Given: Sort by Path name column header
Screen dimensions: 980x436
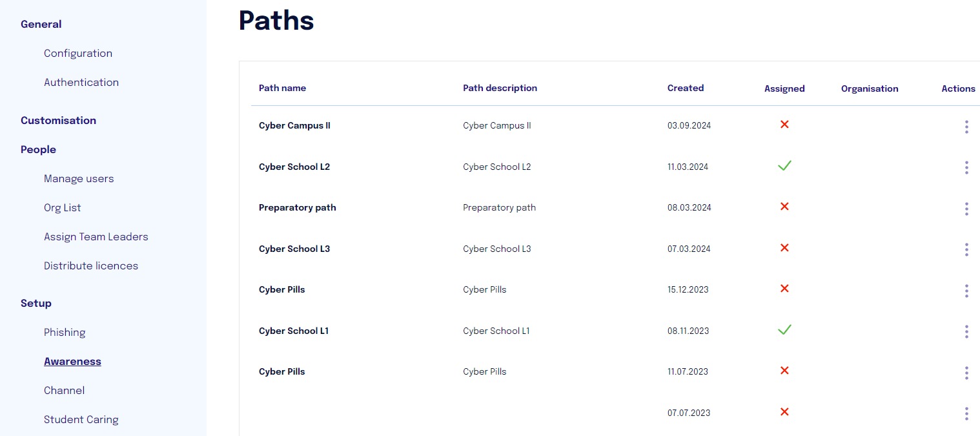Looking at the screenshot, I should [x=282, y=88].
